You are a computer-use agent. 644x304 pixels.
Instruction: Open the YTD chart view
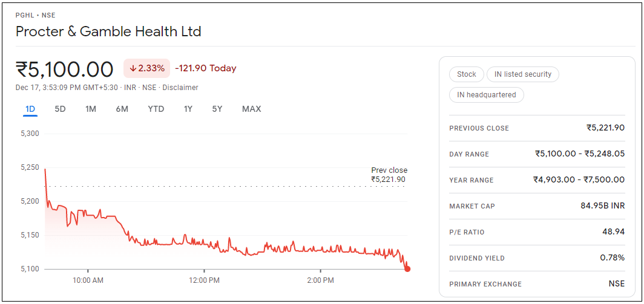click(x=156, y=109)
